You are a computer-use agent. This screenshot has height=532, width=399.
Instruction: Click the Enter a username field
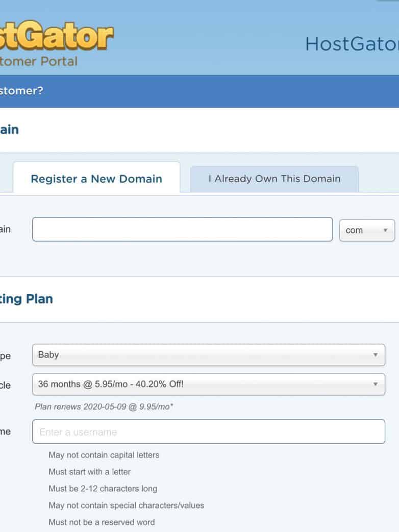click(208, 432)
